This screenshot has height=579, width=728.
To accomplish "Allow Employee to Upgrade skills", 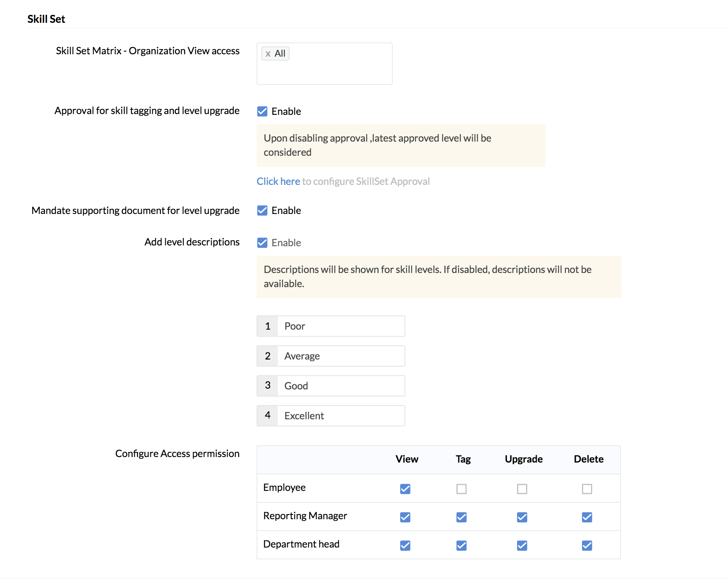I will point(522,489).
